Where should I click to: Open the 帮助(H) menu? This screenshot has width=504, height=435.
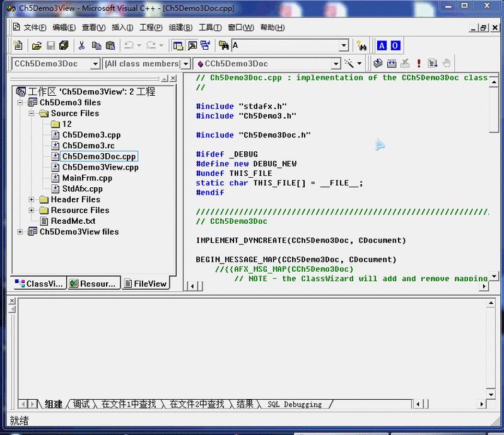click(273, 28)
